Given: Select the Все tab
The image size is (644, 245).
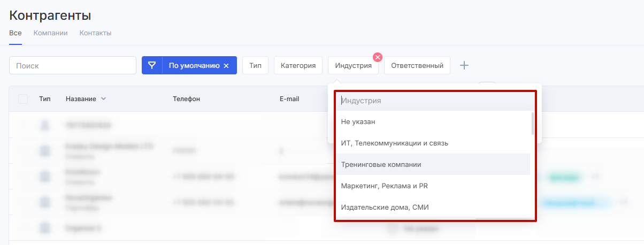Looking at the screenshot, I should pyautogui.click(x=15, y=33).
